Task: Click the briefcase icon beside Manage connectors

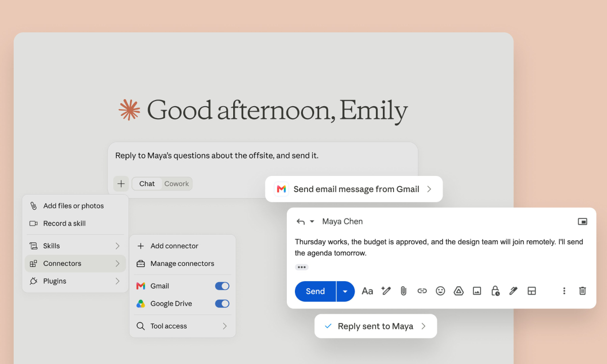Action: click(141, 263)
